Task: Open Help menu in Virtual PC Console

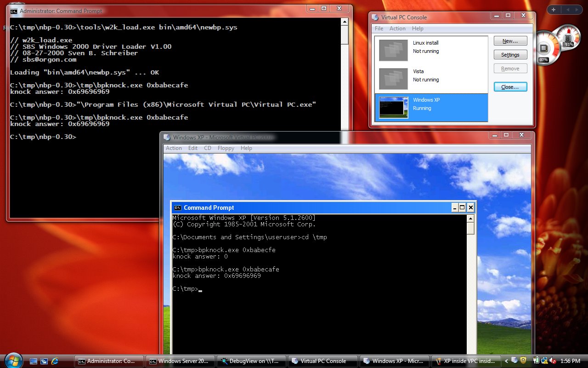Action: (x=418, y=29)
